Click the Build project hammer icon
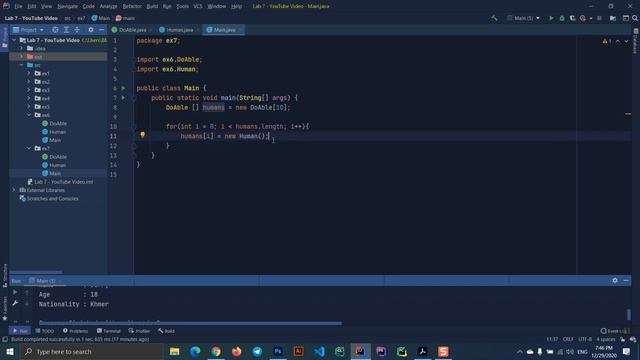The image size is (640, 360). point(494,18)
